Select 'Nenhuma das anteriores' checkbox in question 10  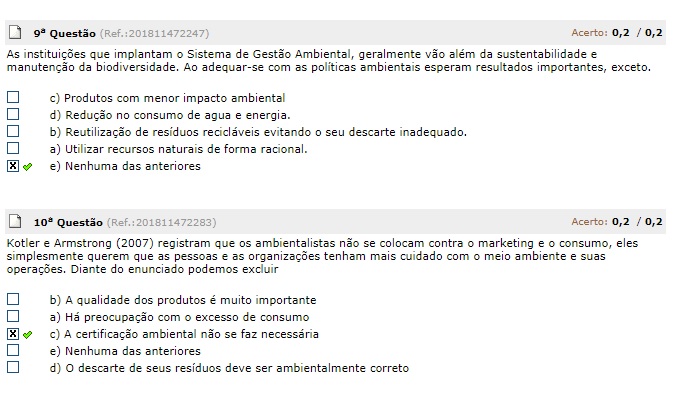pyautogui.click(x=13, y=351)
